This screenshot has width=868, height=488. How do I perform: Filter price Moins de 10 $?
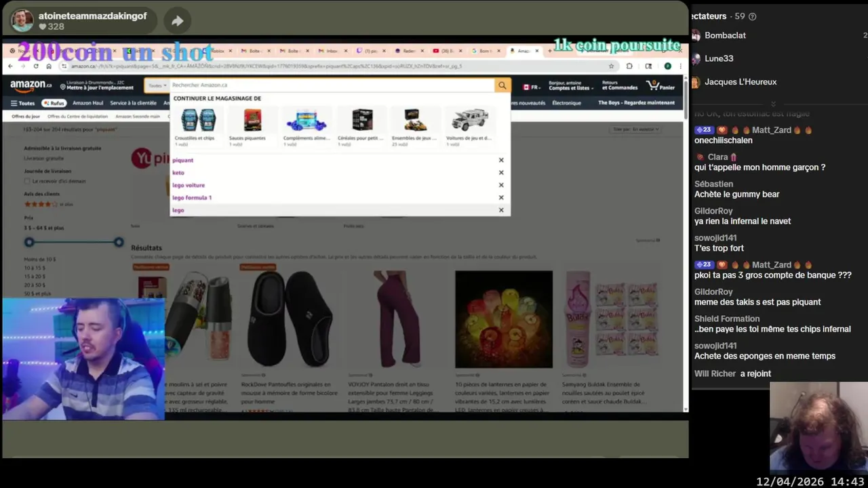[39, 260]
